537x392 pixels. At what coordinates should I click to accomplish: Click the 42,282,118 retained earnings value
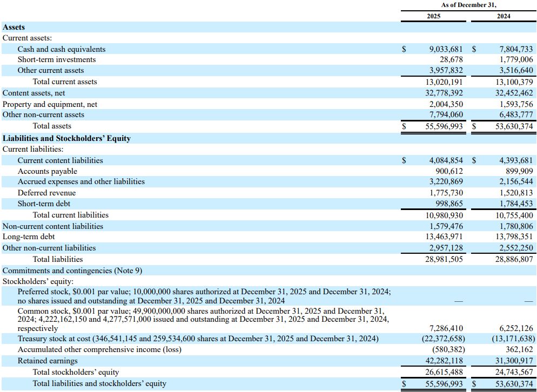coord(444,361)
